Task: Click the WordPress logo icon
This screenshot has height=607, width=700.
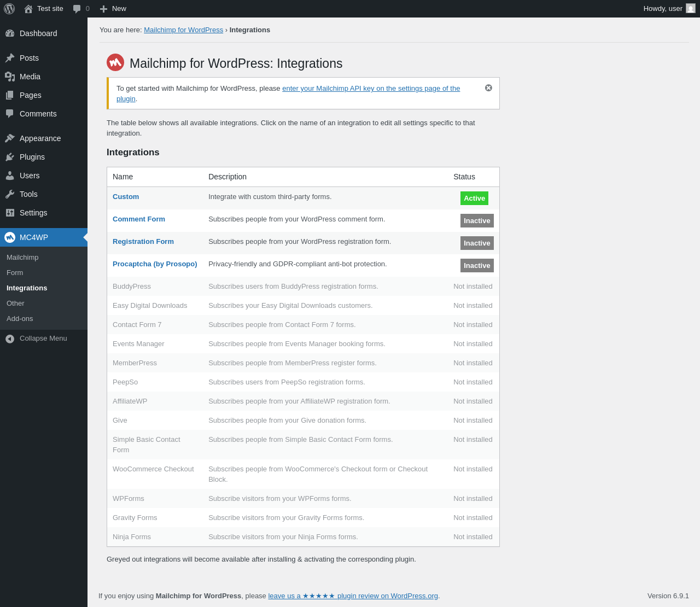Action: point(9,9)
